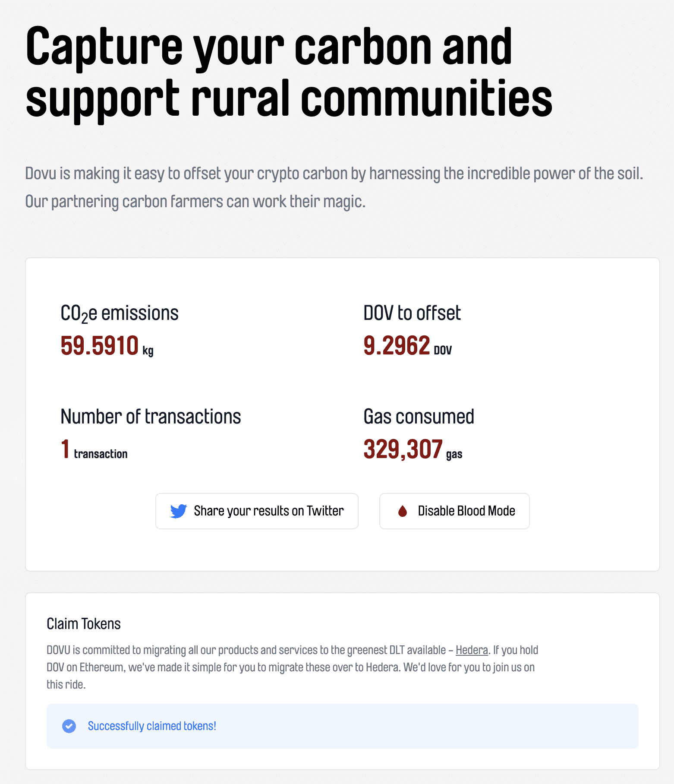Click the 'Our partnering carbon farmers' sentence
The image size is (674, 784).
(195, 202)
